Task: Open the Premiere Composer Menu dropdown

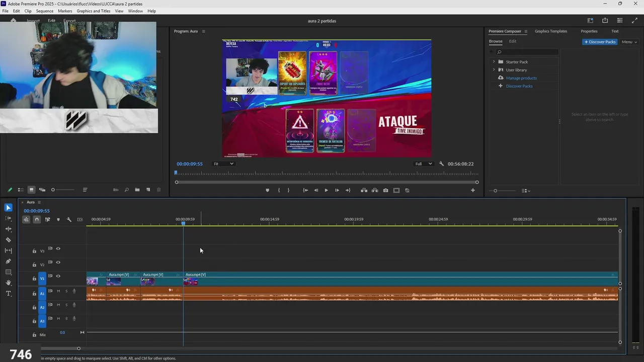Action: [629, 42]
